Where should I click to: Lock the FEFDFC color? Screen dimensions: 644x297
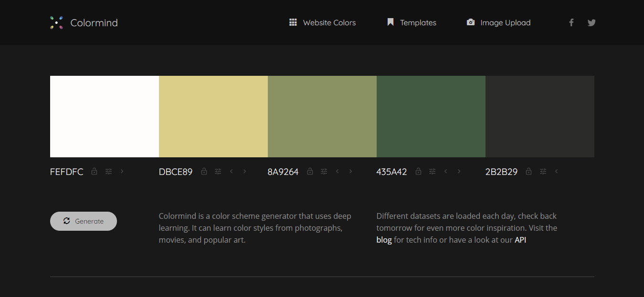pos(95,172)
